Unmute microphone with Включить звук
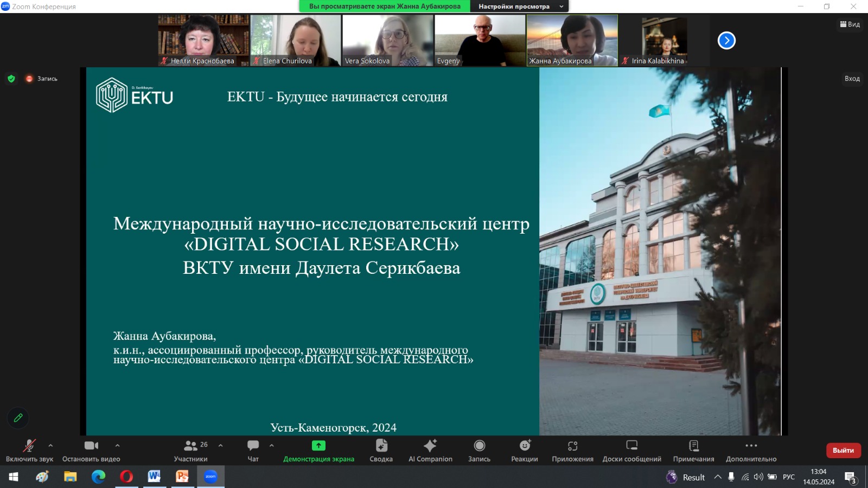 click(29, 450)
